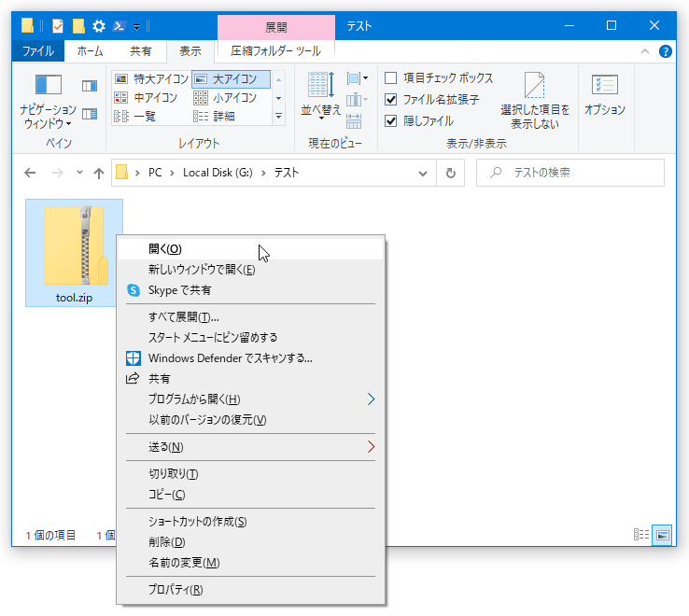This screenshot has height=616, width=689.
Task: Click the properties quick access icon
Action: point(58,26)
